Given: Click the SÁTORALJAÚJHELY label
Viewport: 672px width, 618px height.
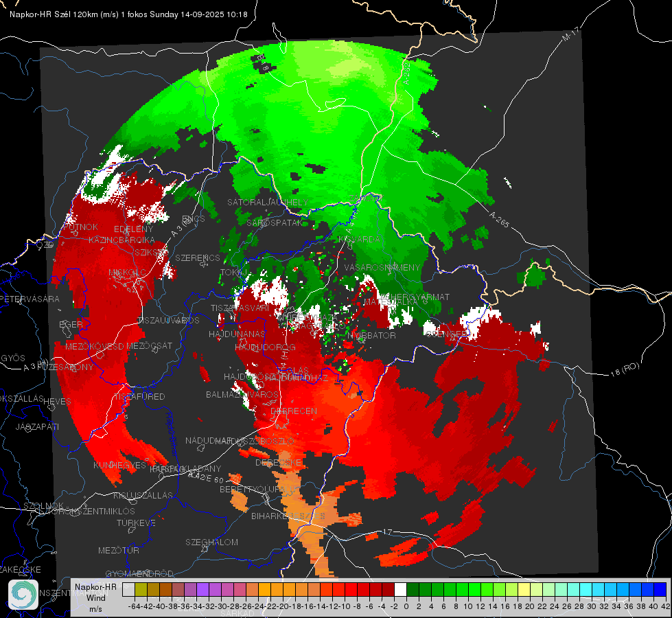Looking at the screenshot, I should pyautogui.click(x=268, y=202).
